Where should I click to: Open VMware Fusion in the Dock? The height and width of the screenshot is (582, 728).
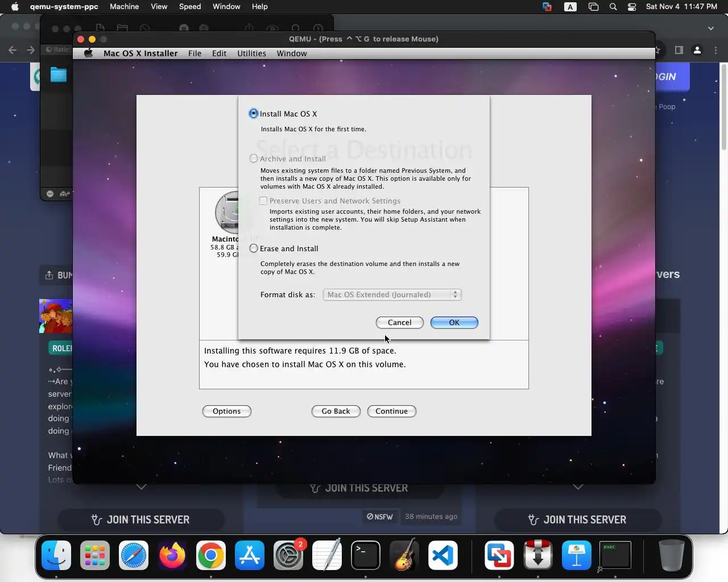tap(499, 555)
